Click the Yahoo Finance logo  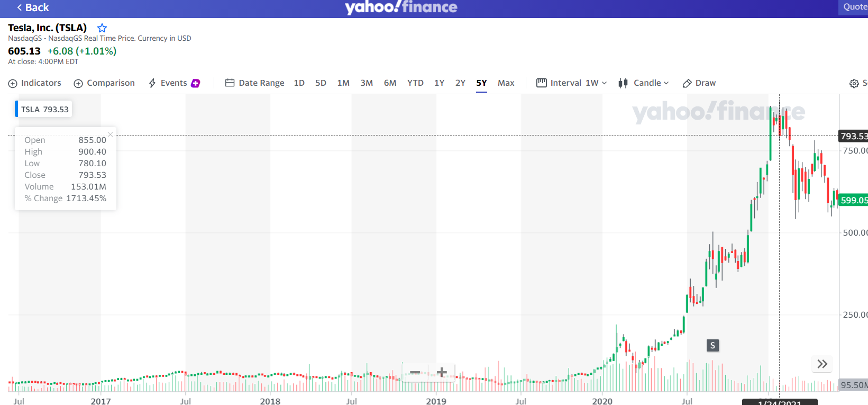pos(401,7)
